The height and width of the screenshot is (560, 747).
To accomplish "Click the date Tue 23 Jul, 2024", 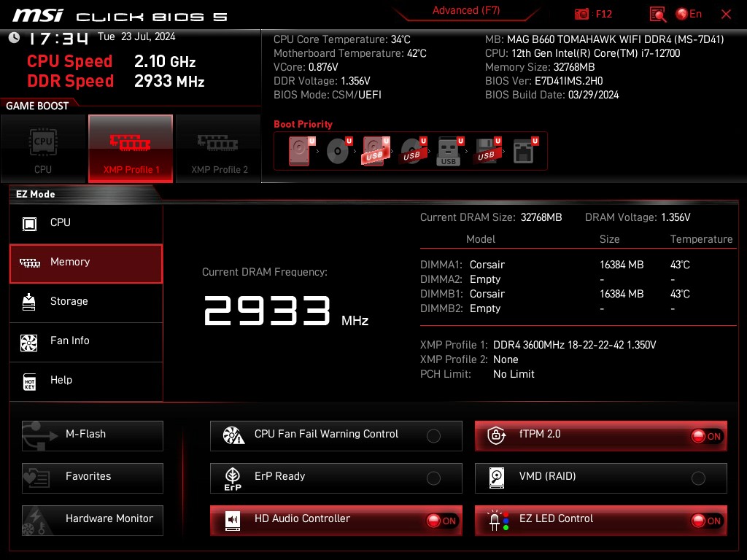I will (136, 36).
